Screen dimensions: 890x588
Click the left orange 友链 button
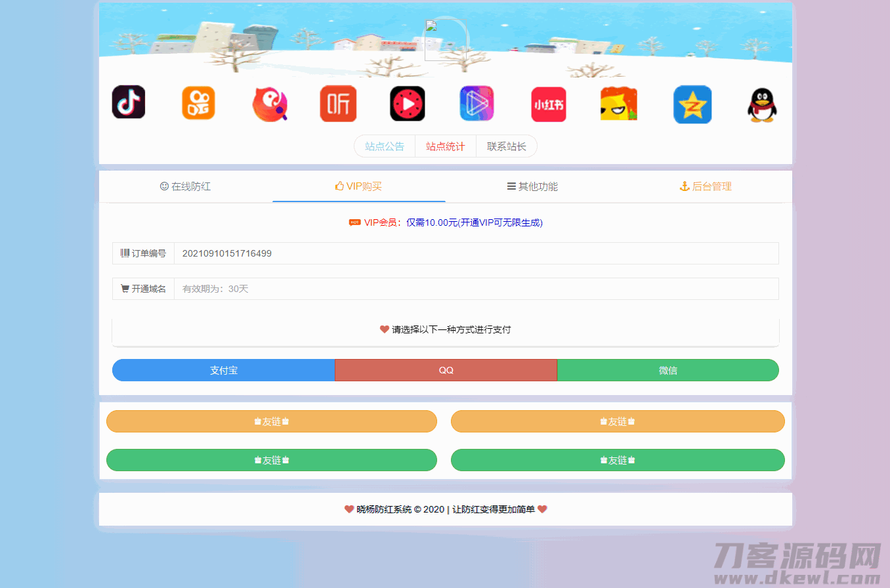272,421
